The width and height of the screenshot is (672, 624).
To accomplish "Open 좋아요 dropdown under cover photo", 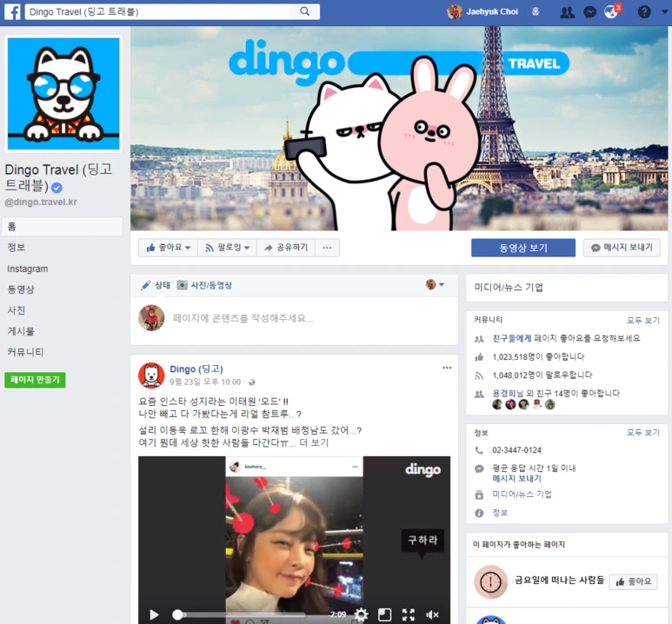I will (168, 248).
